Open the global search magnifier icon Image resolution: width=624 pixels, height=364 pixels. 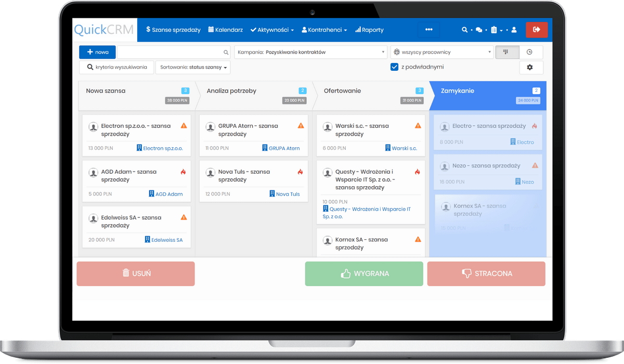pyautogui.click(x=464, y=30)
